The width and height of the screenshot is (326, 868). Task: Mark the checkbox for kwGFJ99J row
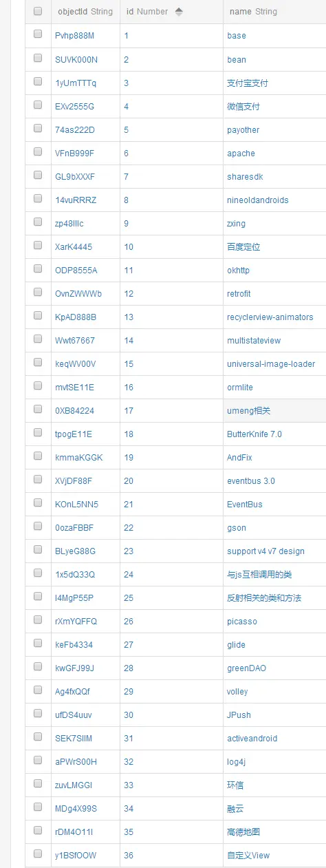tap(38, 667)
